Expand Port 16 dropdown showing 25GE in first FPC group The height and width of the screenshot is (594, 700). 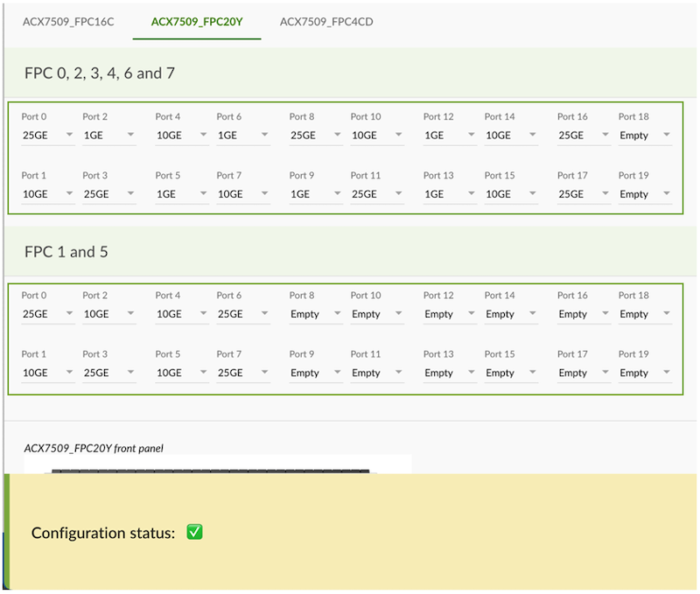[584, 136]
